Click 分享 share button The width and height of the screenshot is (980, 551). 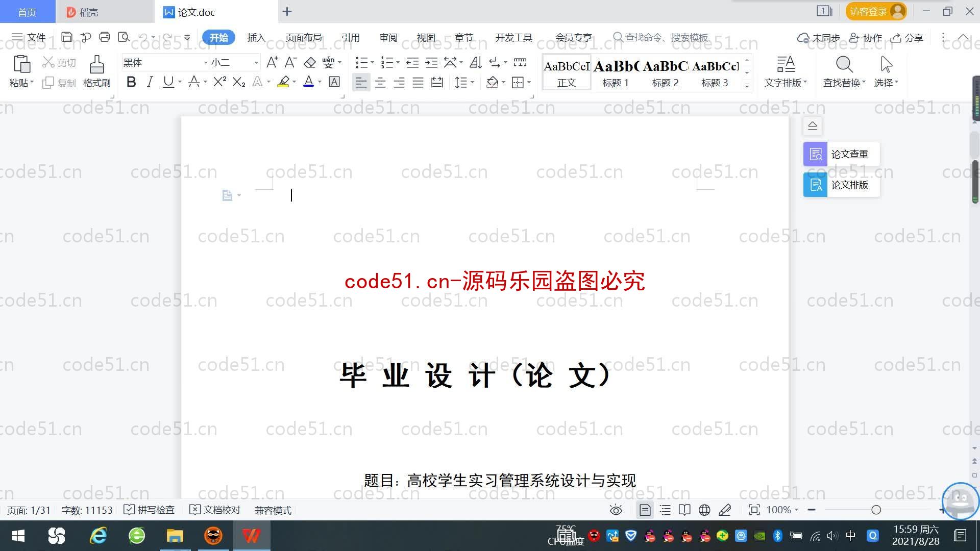click(907, 38)
